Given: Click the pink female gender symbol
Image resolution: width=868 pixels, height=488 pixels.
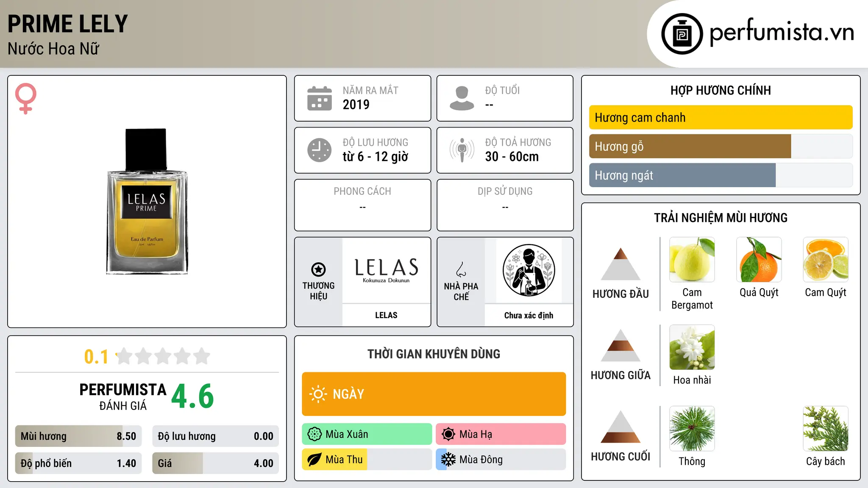Looking at the screenshot, I should point(26,98).
